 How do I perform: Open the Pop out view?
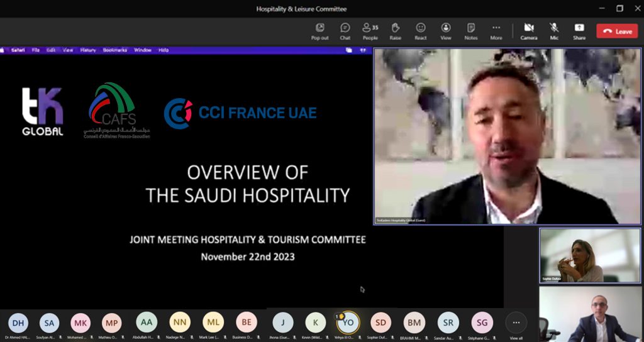point(319,31)
